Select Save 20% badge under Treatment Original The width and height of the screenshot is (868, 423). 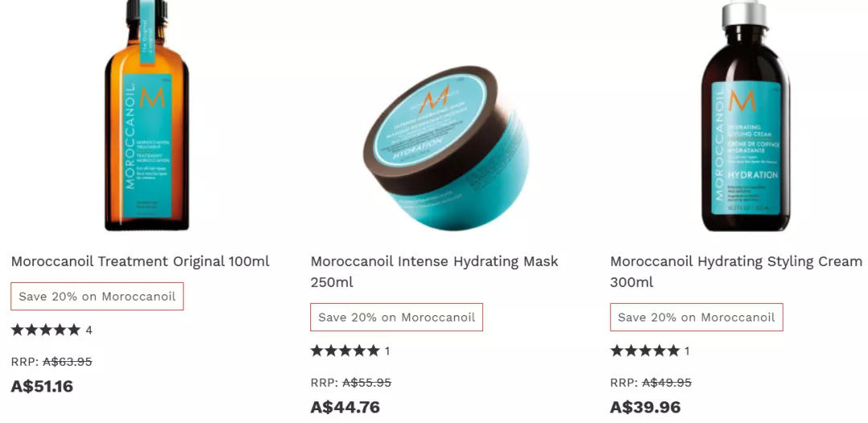click(x=97, y=296)
